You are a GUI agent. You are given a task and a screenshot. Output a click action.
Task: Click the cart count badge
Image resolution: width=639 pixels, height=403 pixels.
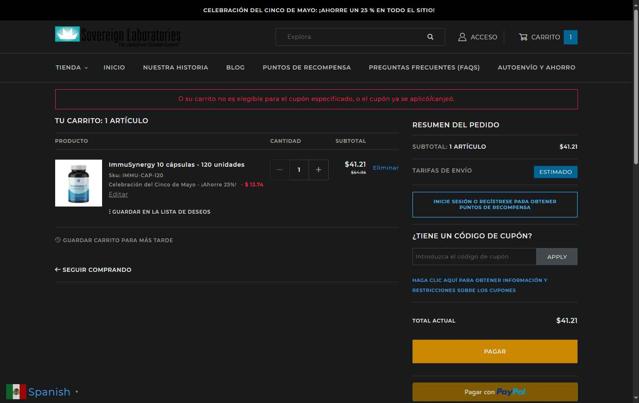coord(571,37)
